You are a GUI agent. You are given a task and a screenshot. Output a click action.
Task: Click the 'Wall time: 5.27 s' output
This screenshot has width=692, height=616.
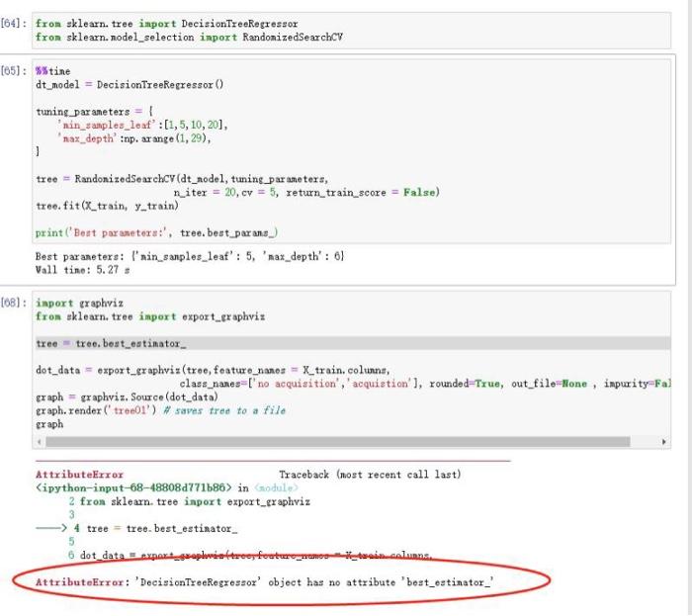[82, 270]
